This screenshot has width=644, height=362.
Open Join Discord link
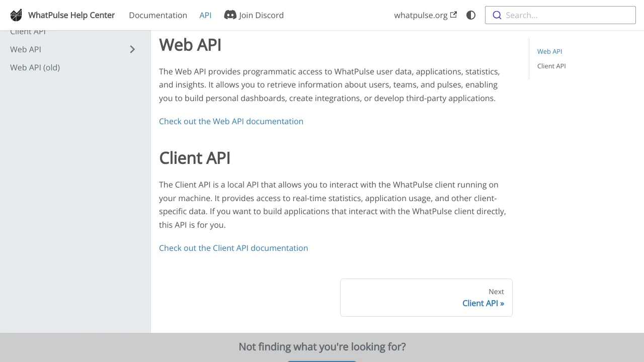[254, 15]
